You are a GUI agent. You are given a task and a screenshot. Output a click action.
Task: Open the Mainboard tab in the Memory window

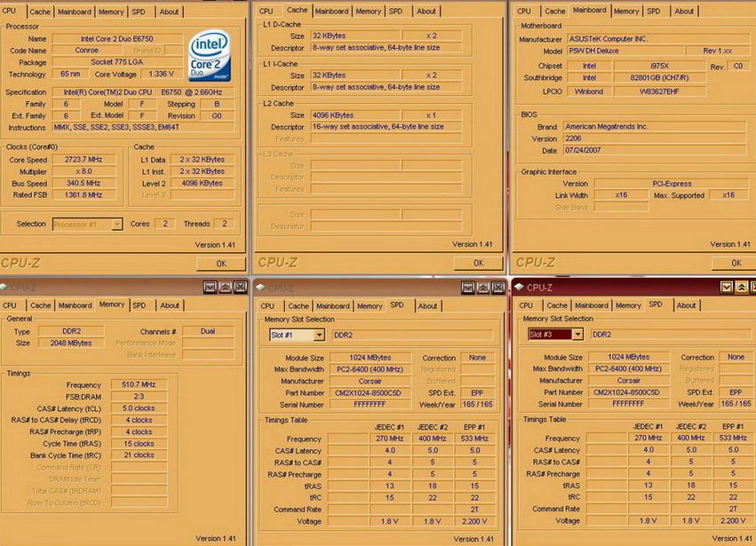[75, 305]
